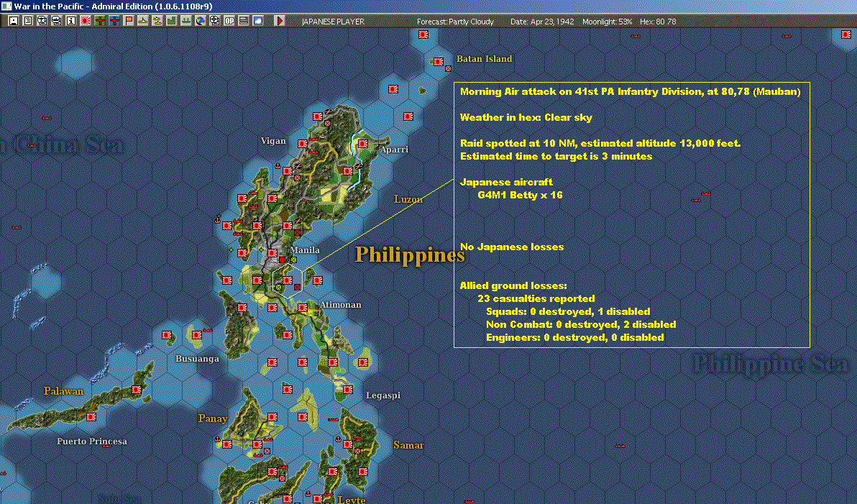Image resolution: width=857 pixels, height=504 pixels.
Task: Click the 'Forecast: Partly Cloudy' status text
Action: pyautogui.click(x=455, y=22)
